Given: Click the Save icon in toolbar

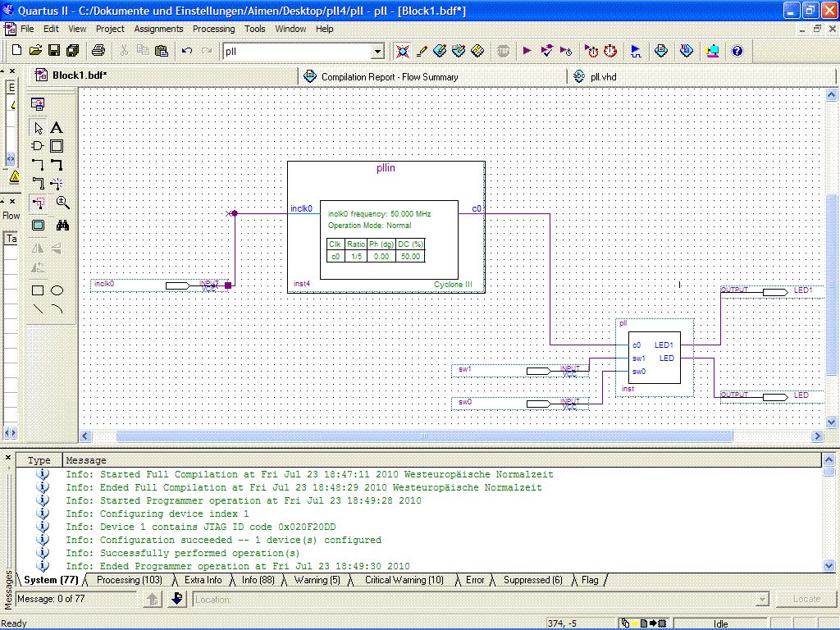Looking at the screenshot, I should (53, 51).
